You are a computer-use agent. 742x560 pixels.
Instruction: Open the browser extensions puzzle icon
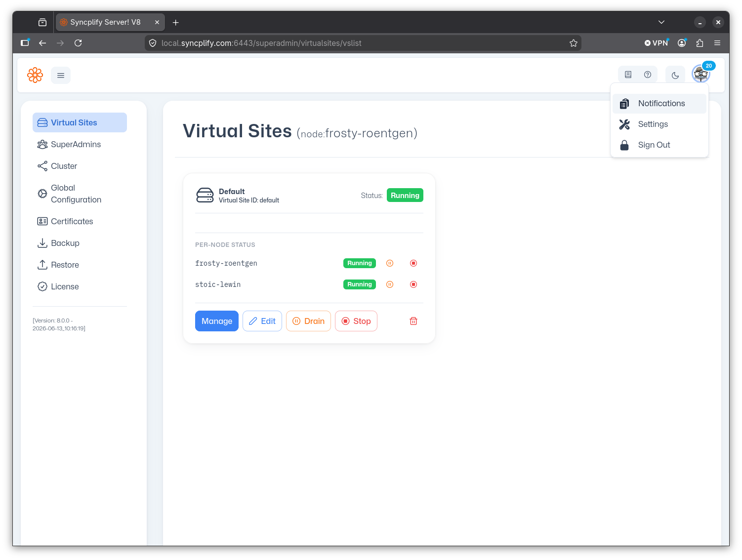[x=700, y=43]
